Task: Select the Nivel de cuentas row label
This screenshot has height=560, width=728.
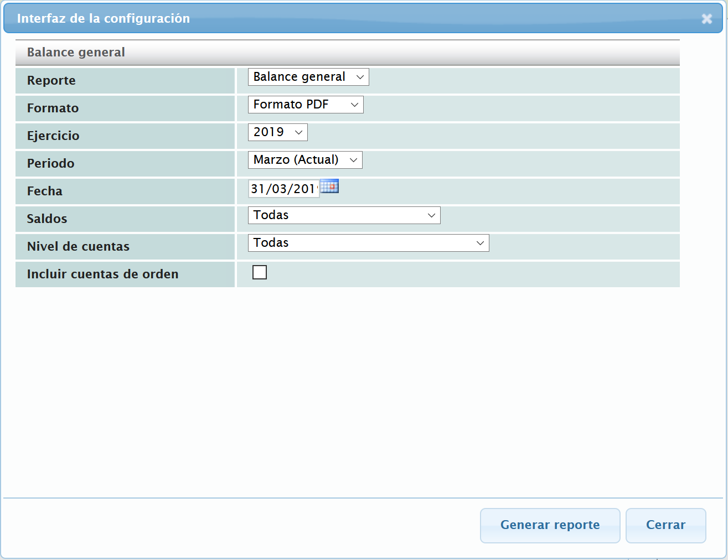Action: point(78,247)
